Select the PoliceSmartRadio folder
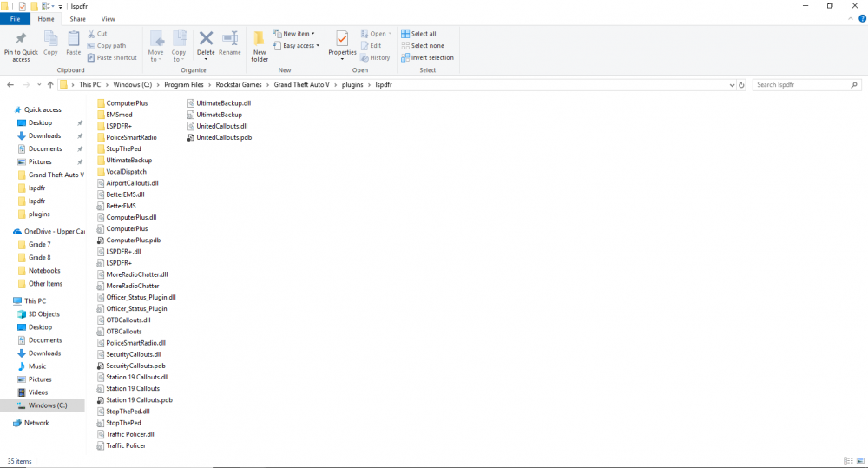Image resolution: width=868 pixels, height=468 pixels. 131,137
